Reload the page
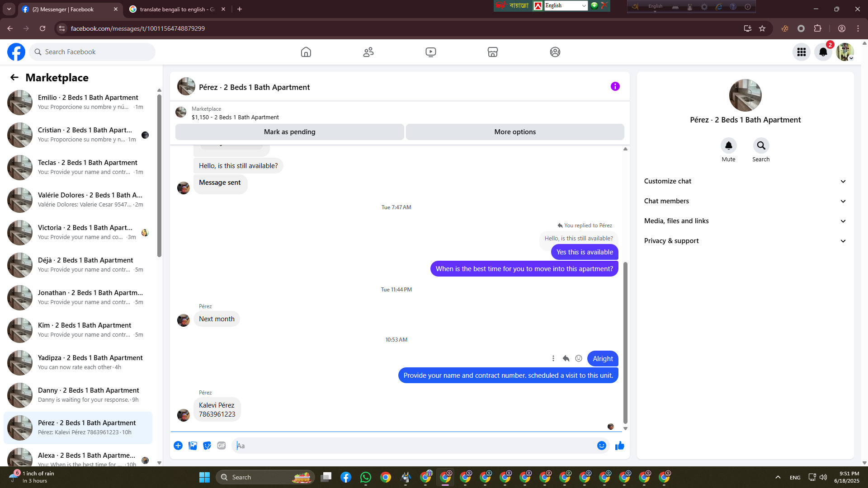868x488 pixels. [42, 28]
